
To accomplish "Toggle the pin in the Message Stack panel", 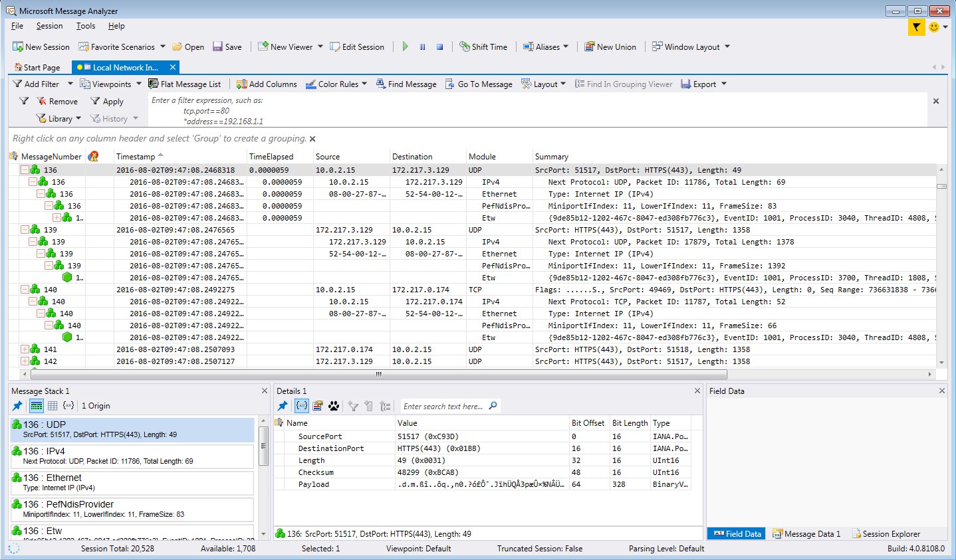I will click(17, 406).
